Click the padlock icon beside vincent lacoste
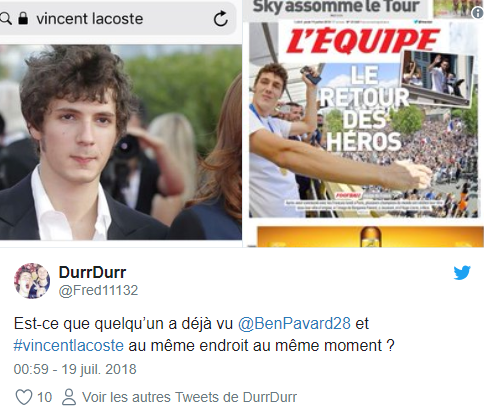Viewport: 484px width, 418px height. [x=23, y=18]
